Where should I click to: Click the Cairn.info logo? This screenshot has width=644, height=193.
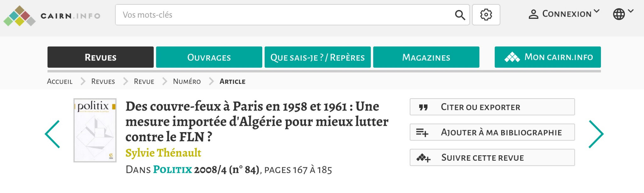pyautogui.click(x=52, y=15)
